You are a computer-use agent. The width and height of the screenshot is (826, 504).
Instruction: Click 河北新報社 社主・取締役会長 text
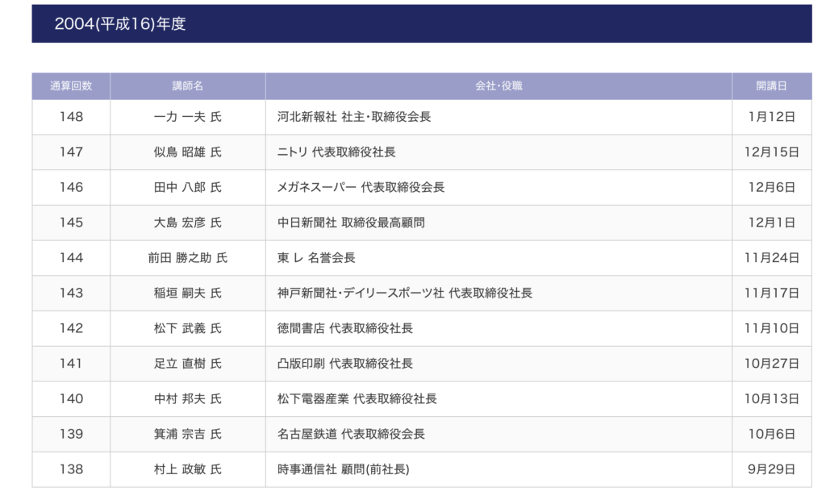pos(354,117)
